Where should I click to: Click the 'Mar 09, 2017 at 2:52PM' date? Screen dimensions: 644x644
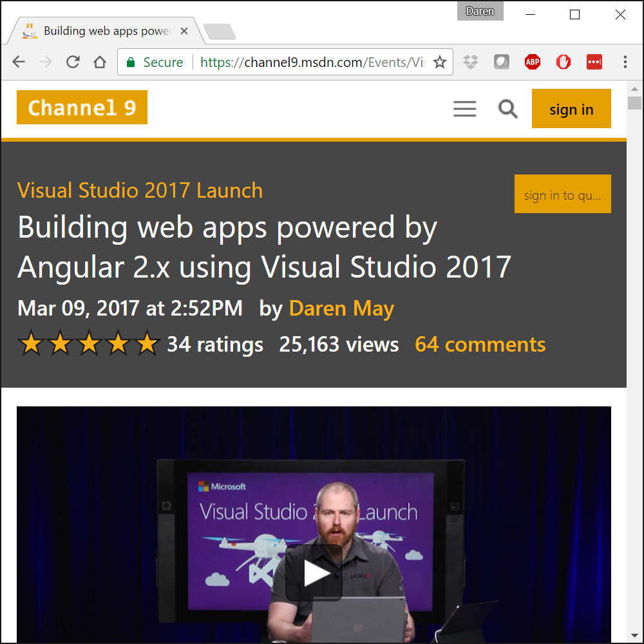130,308
